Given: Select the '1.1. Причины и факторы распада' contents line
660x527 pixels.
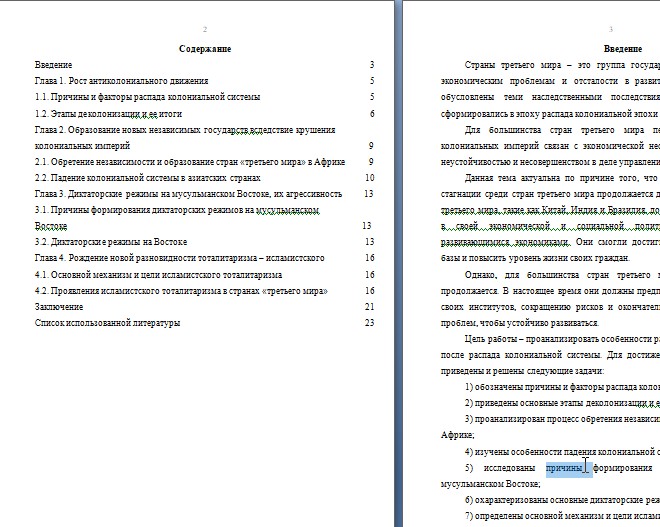Looking at the screenshot, I should point(147,97).
